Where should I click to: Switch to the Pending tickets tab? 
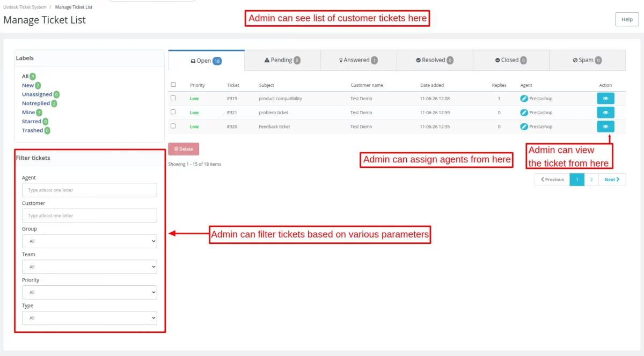[x=282, y=60]
